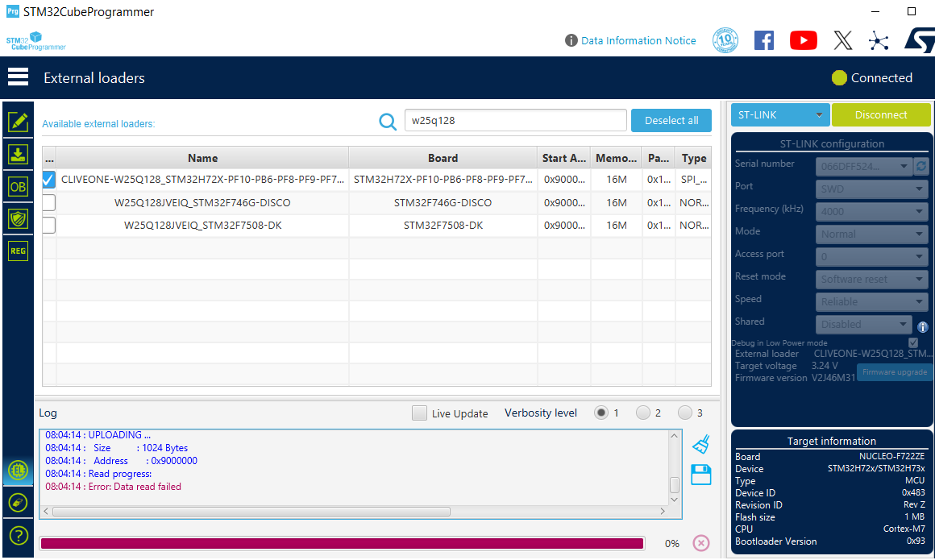This screenshot has height=560, width=935.
Task: Open STM32CubeProgrammer's YouTube channel
Action: pyautogui.click(x=803, y=39)
